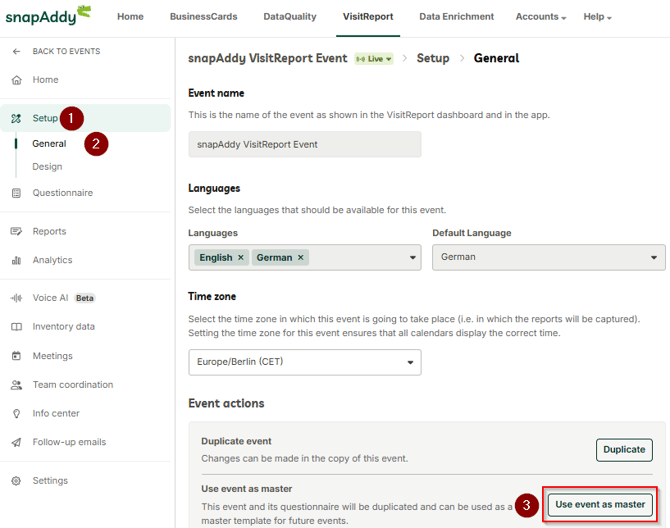Viewport: 670px width, 528px height.
Task: Open Analytics in sidebar
Action: click(52, 260)
